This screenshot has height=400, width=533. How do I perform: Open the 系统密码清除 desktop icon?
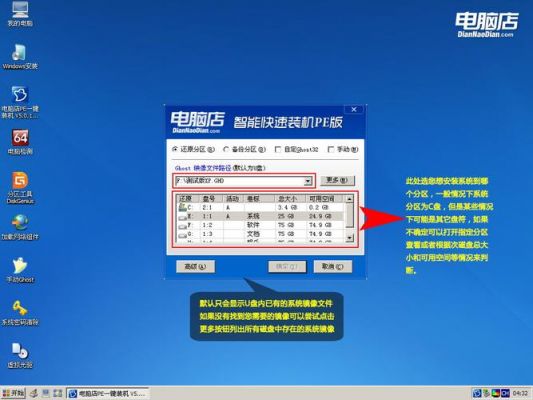tap(20, 313)
